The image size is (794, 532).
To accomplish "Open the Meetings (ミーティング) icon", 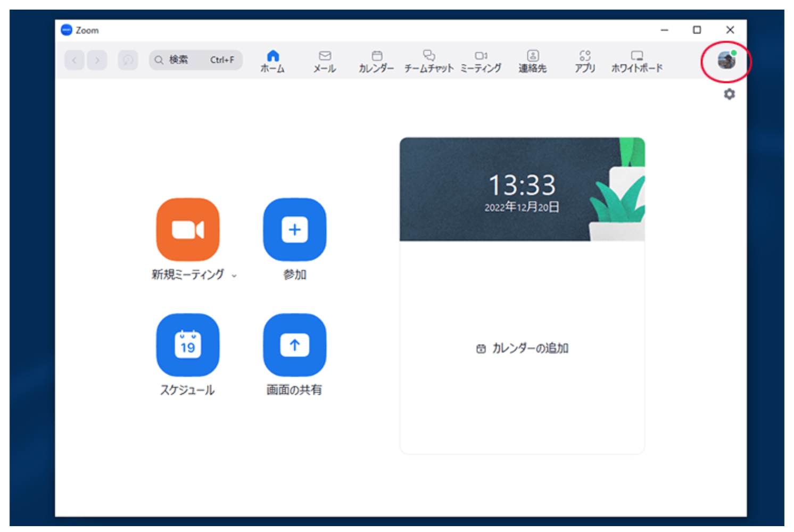I will (x=481, y=60).
